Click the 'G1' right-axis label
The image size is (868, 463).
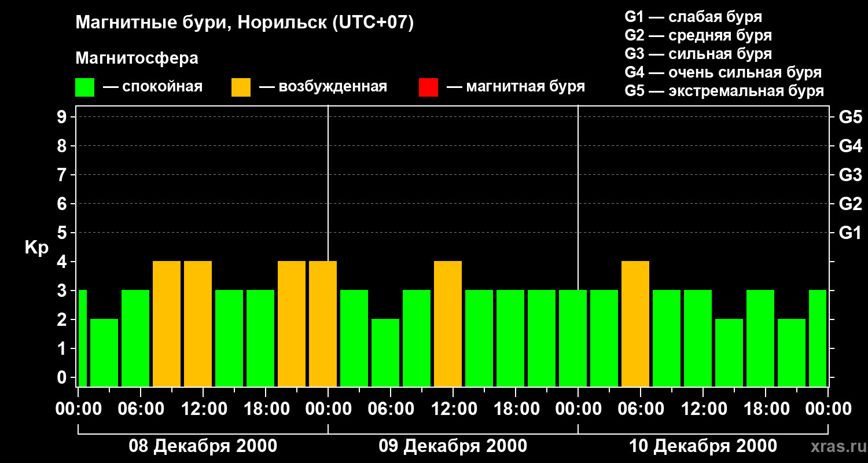click(x=851, y=233)
